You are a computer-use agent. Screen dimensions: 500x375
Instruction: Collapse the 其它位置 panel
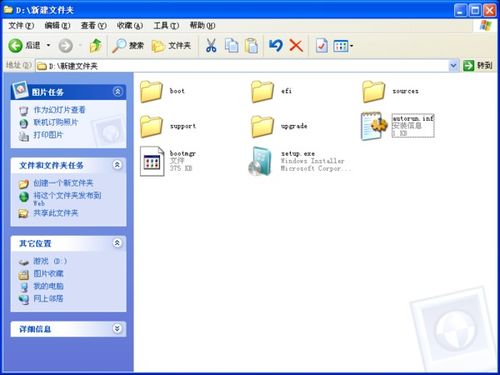click(117, 243)
